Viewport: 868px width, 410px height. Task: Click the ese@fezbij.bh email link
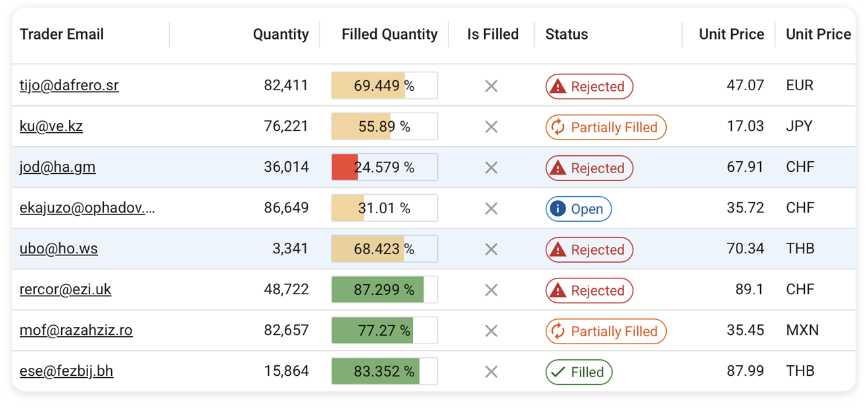66,371
